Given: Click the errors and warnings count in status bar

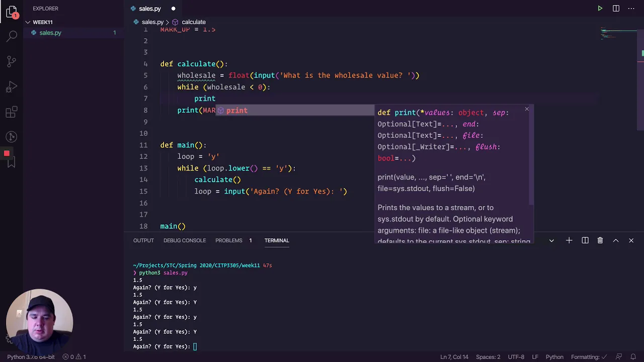Looking at the screenshot, I should pos(74,357).
